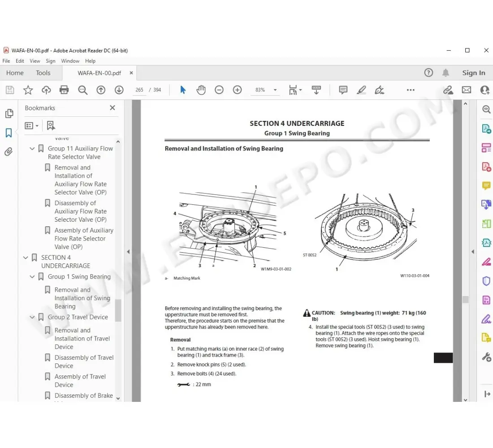Open Help question mark icon
The image size is (493, 448).
[x=428, y=73]
